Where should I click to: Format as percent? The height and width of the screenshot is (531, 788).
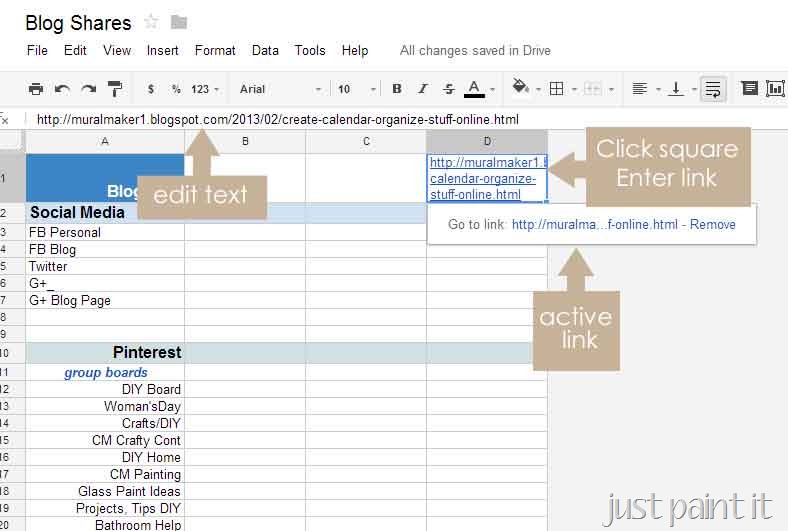[x=176, y=89]
